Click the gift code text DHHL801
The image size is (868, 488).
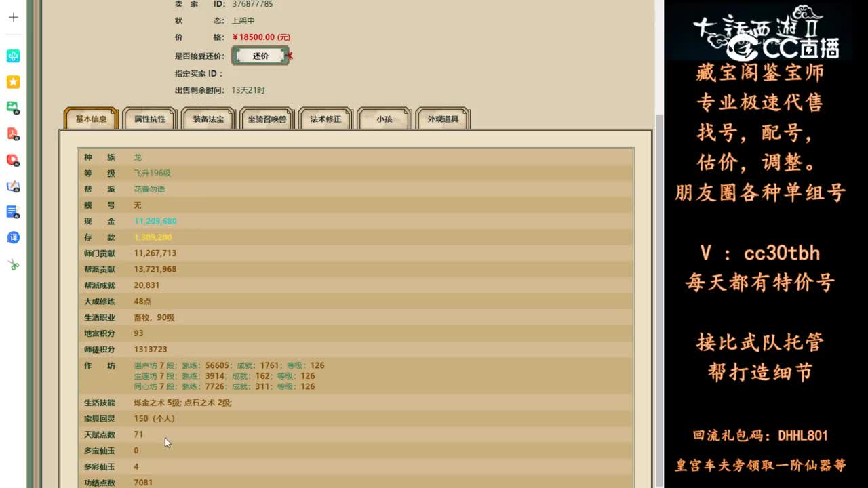click(x=803, y=436)
